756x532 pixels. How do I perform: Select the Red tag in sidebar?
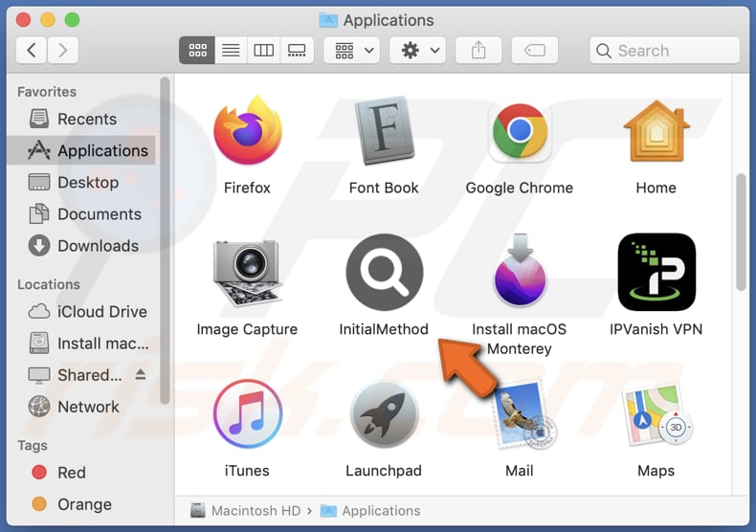pos(71,473)
